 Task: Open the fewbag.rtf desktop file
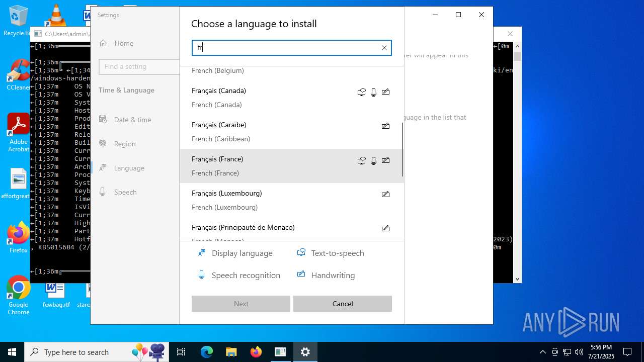pos(56,294)
